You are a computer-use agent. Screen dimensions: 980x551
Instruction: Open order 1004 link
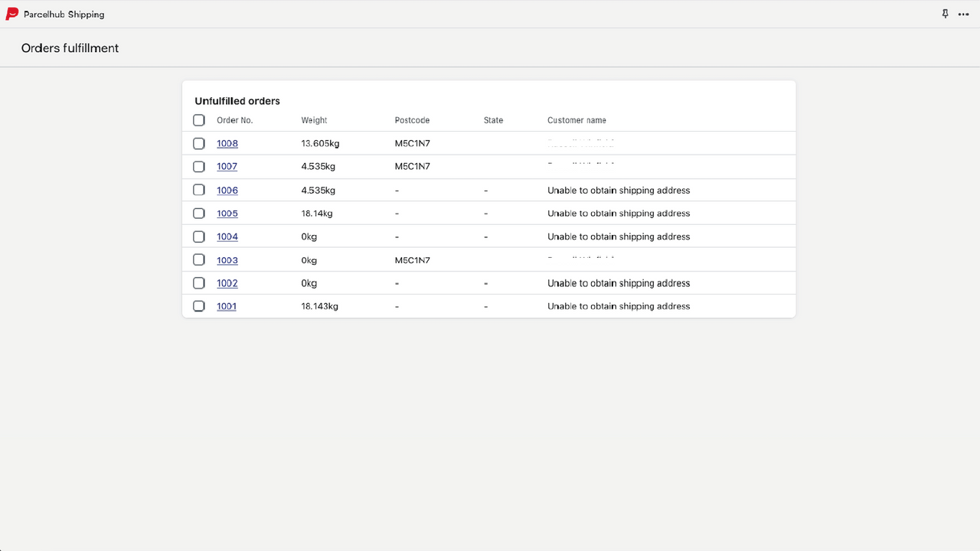click(227, 236)
